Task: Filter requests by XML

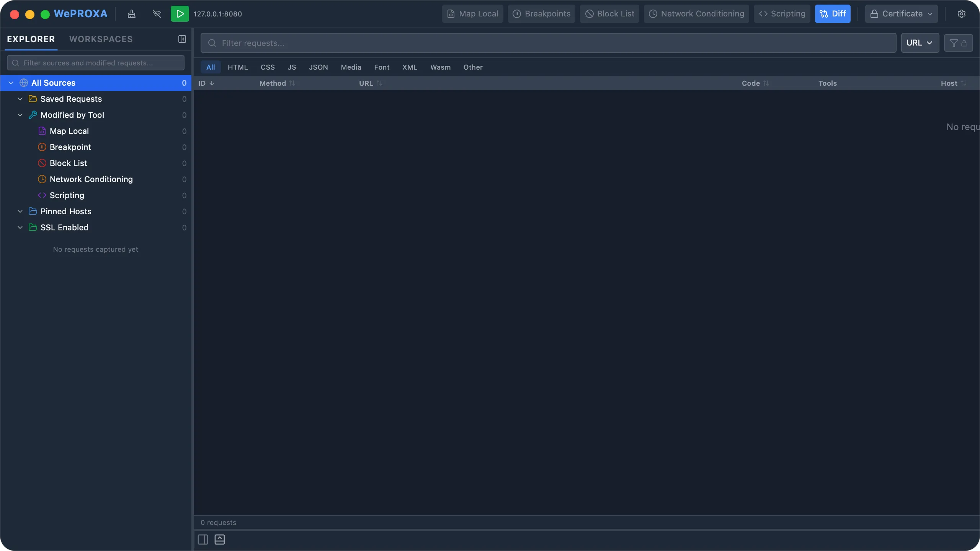Action: pyautogui.click(x=410, y=67)
